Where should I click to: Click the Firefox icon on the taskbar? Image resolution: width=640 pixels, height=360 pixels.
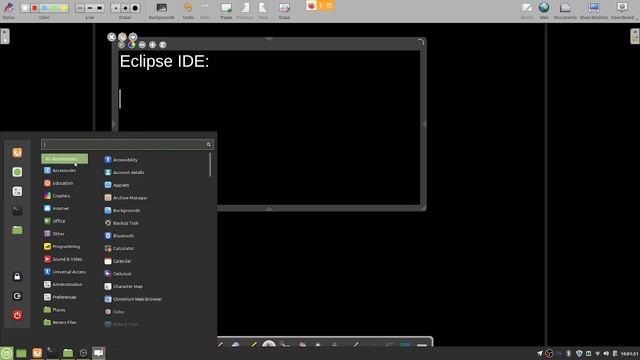tap(37, 353)
